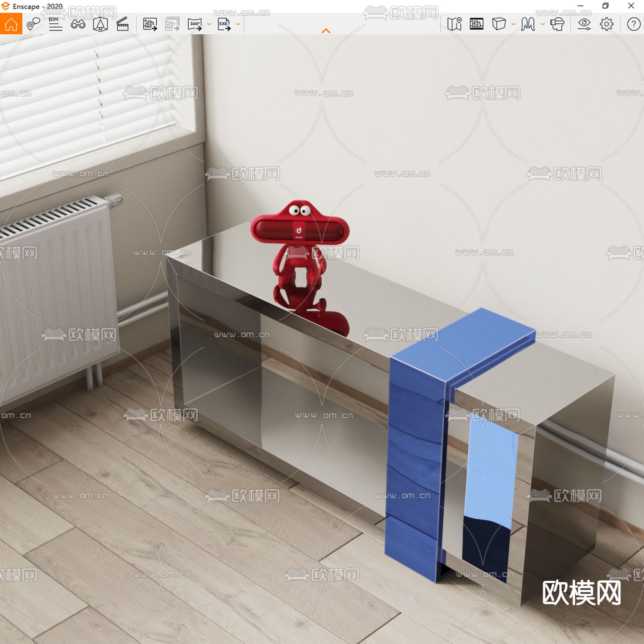Expand the 360° panorama export dropdown arrow
The width and height of the screenshot is (644, 644).
[x=209, y=24]
